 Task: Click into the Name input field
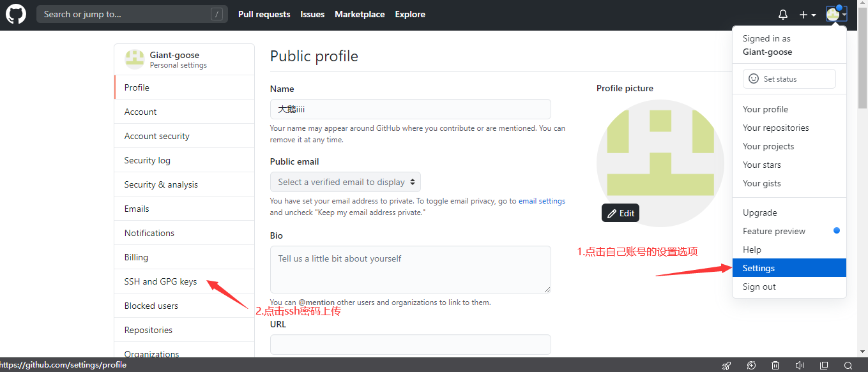coord(411,109)
